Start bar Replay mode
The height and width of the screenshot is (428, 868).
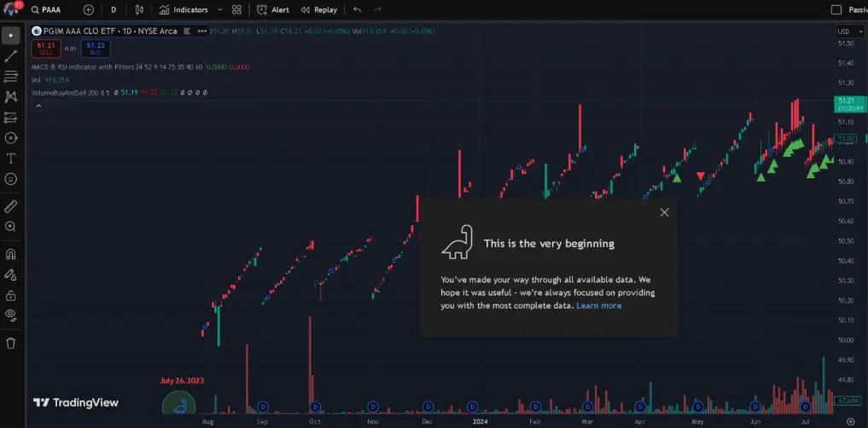point(319,10)
